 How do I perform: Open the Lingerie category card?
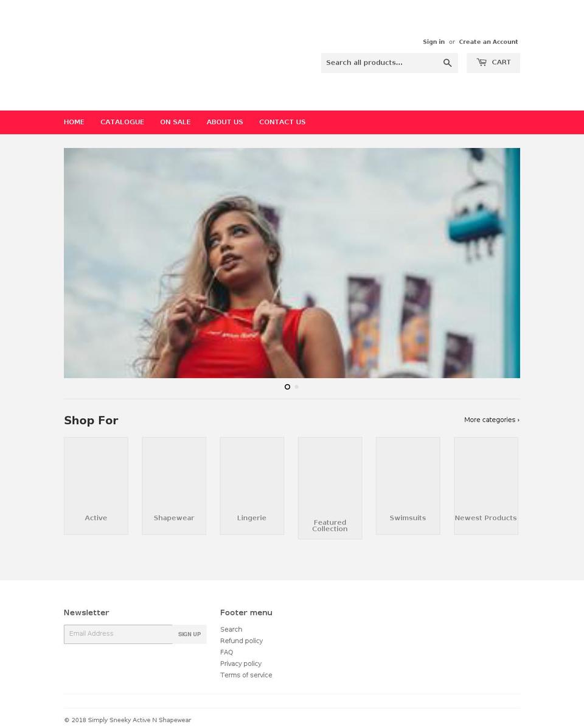point(252,486)
